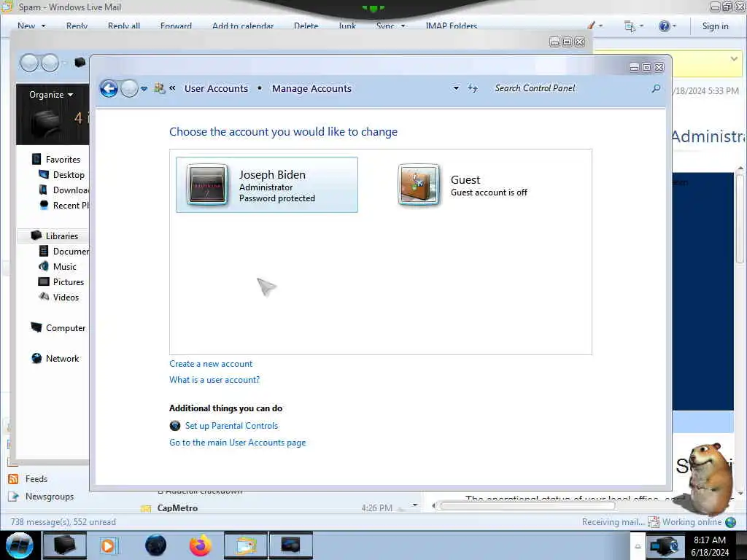
Task: Select the Manage Accounts breadcrumb
Action: pyautogui.click(x=311, y=88)
